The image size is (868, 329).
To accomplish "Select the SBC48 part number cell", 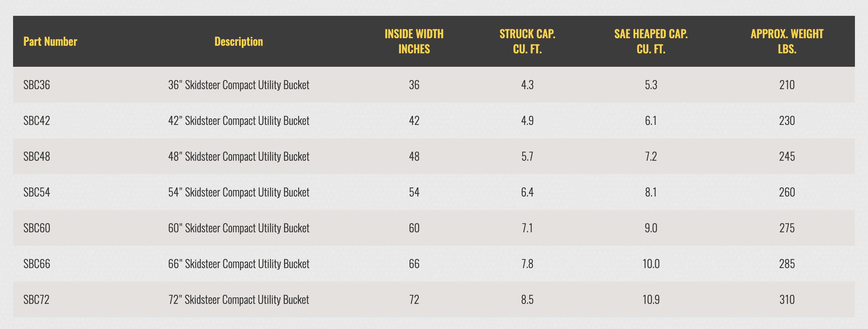I will click(x=37, y=157).
